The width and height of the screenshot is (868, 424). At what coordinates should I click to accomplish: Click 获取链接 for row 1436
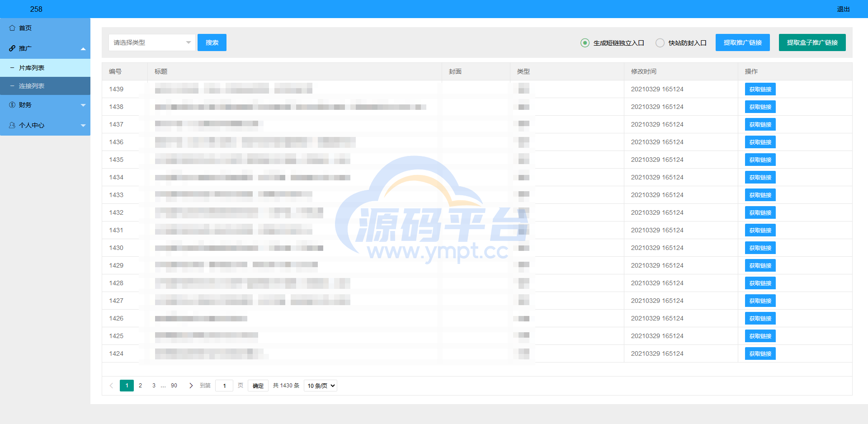(760, 142)
